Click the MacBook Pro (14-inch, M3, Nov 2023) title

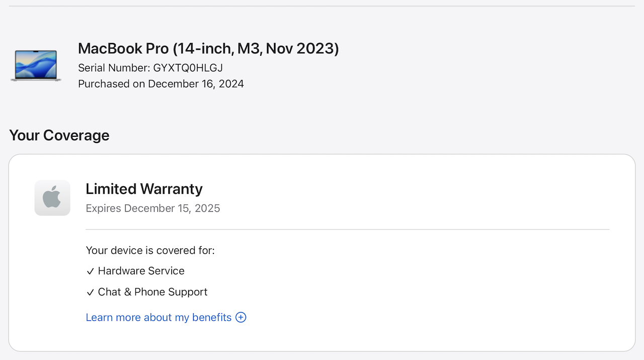(x=208, y=48)
